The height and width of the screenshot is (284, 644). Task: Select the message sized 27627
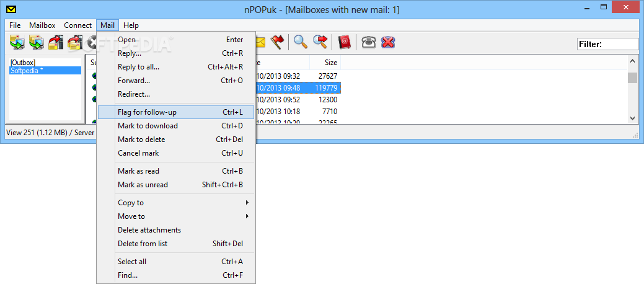pyautogui.click(x=327, y=76)
